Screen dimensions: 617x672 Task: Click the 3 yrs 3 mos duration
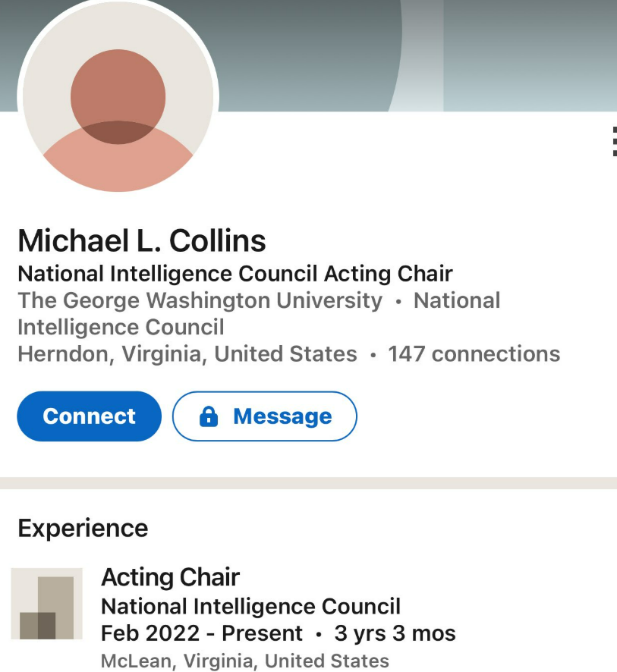coord(395,633)
